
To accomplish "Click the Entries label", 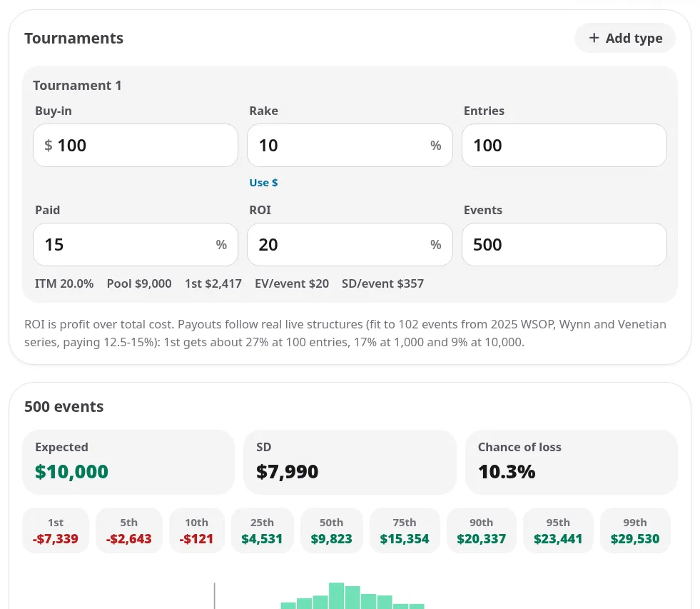I will (484, 111).
